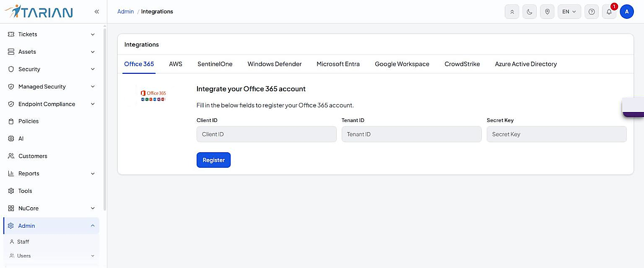Open the AI sidebar item
The height and width of the screenshot is (268, 644).
click(x=51, y=138)
